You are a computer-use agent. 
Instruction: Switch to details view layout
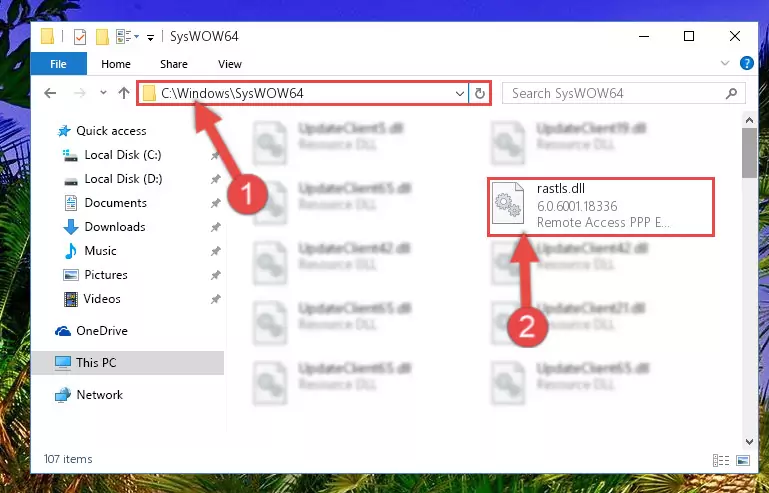(x=721, y=460)
